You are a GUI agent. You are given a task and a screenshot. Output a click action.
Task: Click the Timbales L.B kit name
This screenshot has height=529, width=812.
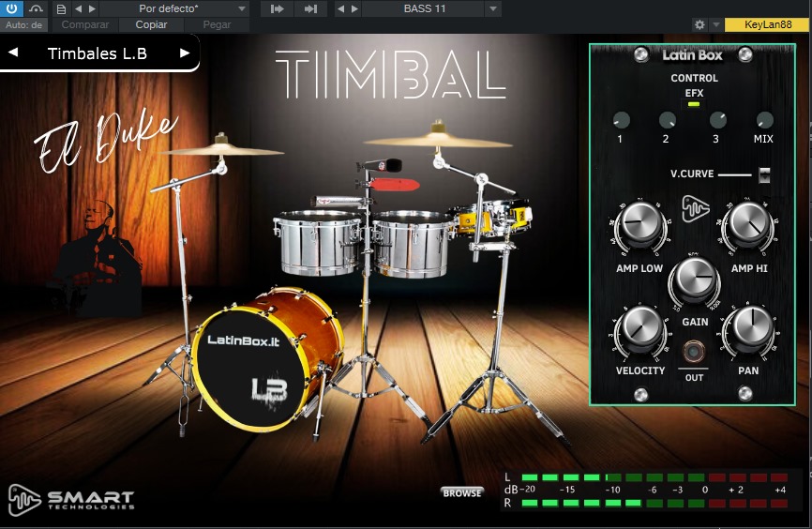[98, 53]
